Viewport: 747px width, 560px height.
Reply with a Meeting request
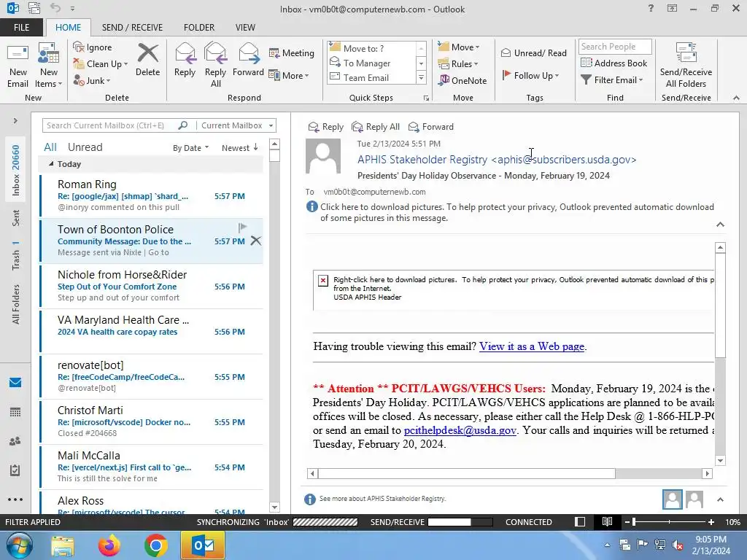pyautogui.click(x=292, y=52)
